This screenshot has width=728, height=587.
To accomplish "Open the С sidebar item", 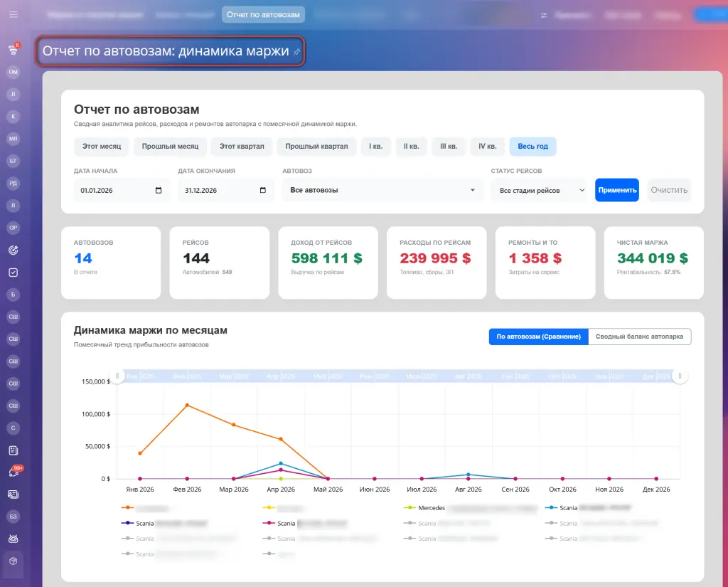I will [x=13, y=428].
